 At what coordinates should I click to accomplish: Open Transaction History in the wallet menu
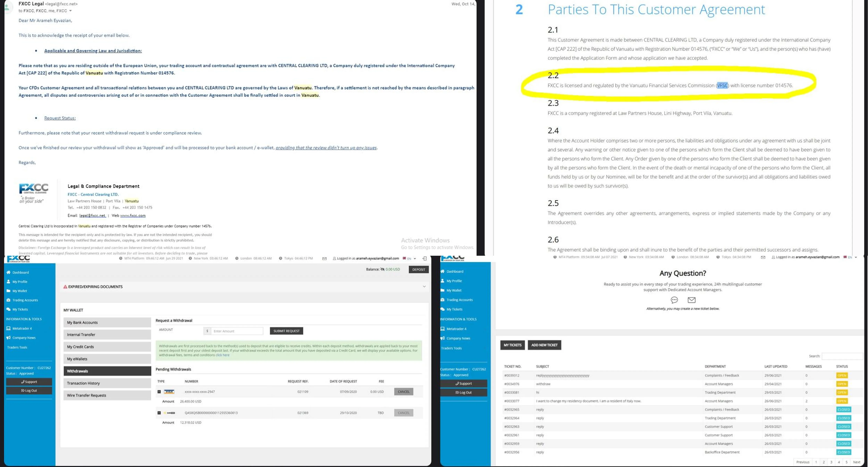(x=107, y=383)
